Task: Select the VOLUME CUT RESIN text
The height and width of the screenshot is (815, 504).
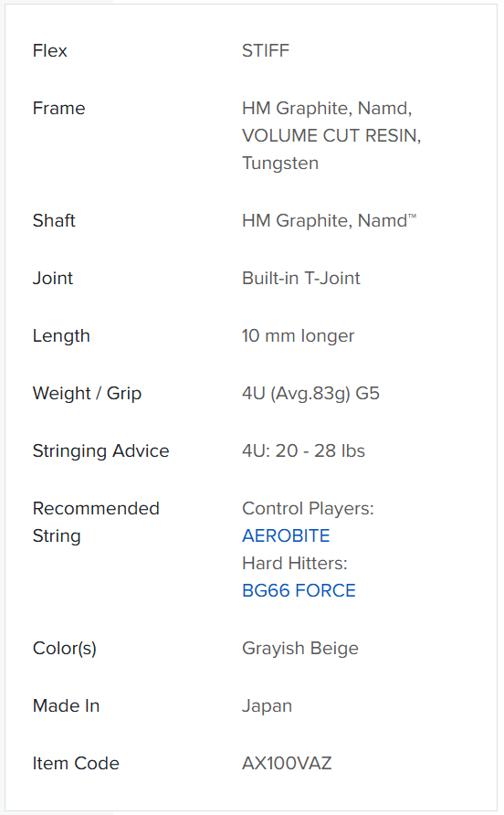Action: click(x=330, y=135)
